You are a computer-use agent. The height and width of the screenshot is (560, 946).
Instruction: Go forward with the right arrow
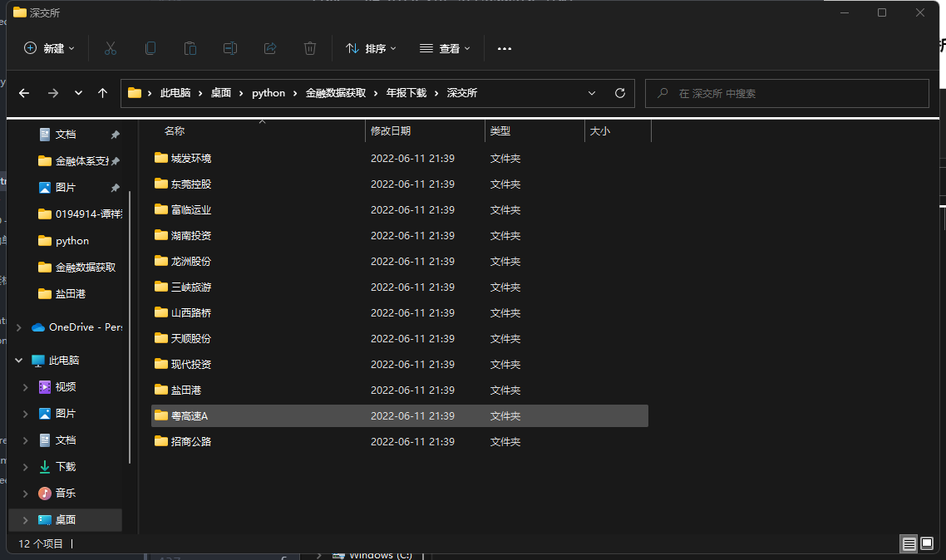tap(53, 93)
